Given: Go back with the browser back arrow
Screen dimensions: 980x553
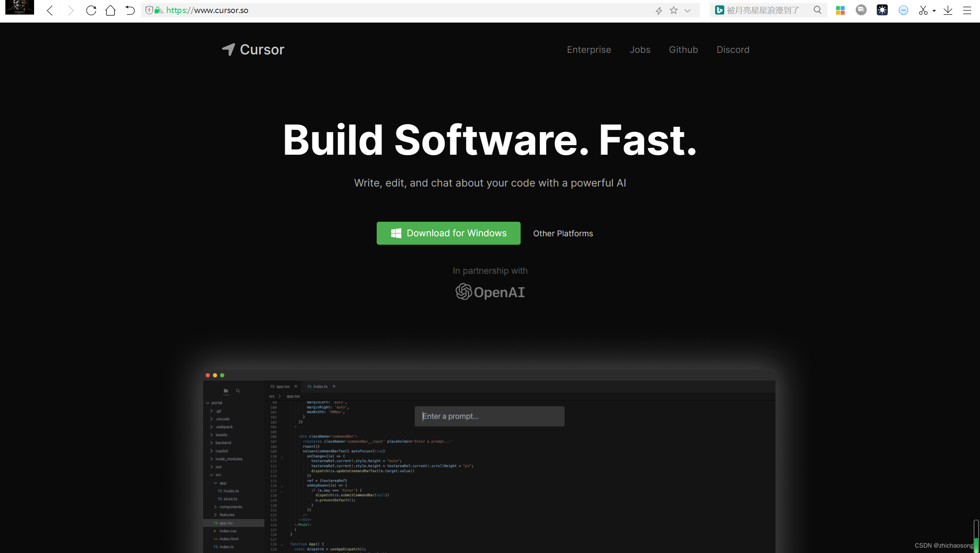Looking at the screenshot, I should [x=50, y=10].
